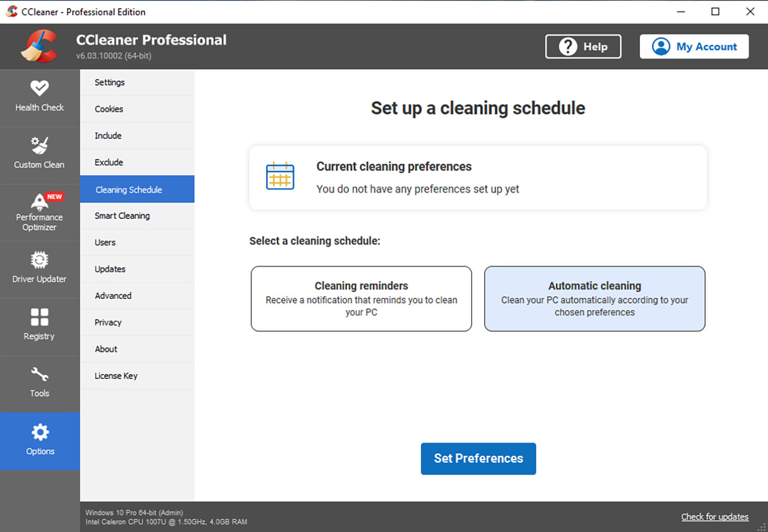
Task: Select the Cleaning reminders option
Action: click(361, 299)
